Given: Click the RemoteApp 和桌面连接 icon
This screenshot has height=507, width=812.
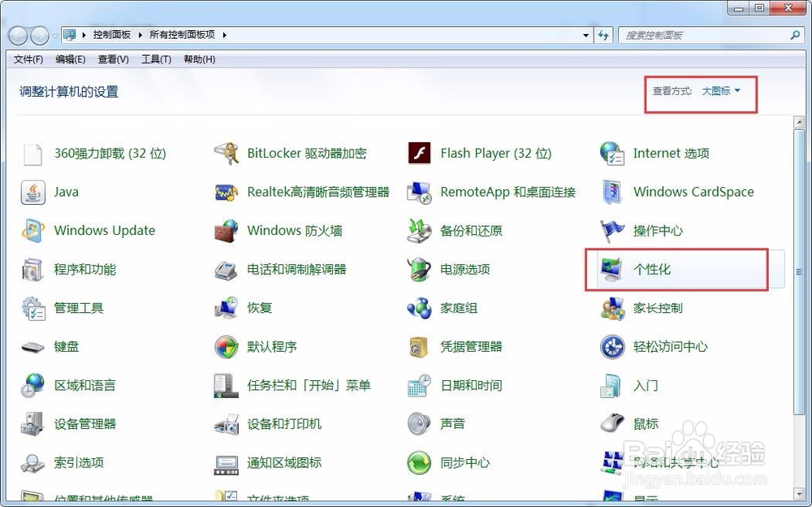Looking at the screenshot, I should coord(419,193).
